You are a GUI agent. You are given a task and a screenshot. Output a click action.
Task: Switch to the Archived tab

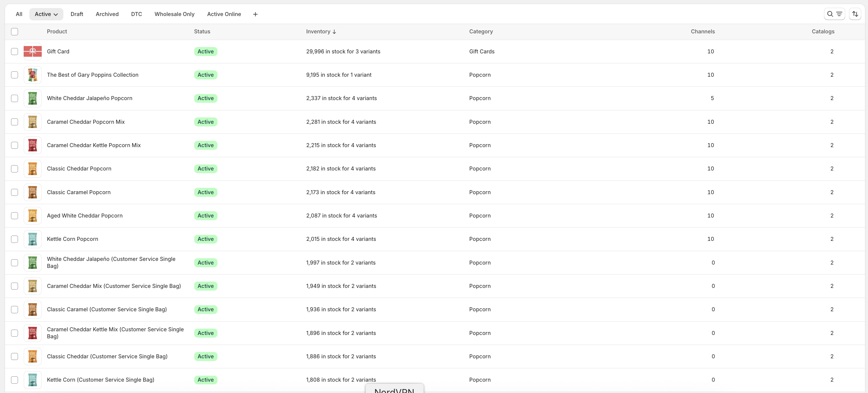tap(107, 14)
